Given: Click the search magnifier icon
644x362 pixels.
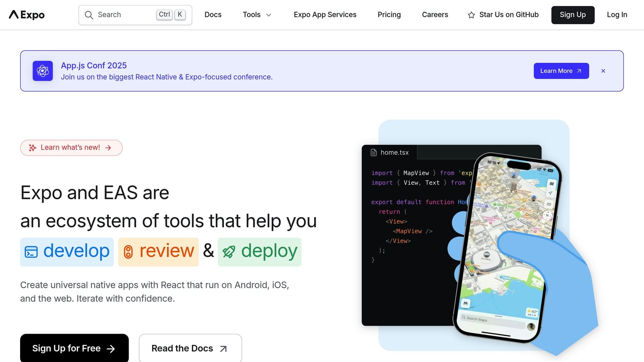Looking at the screenshot, I should pos(89,15).
